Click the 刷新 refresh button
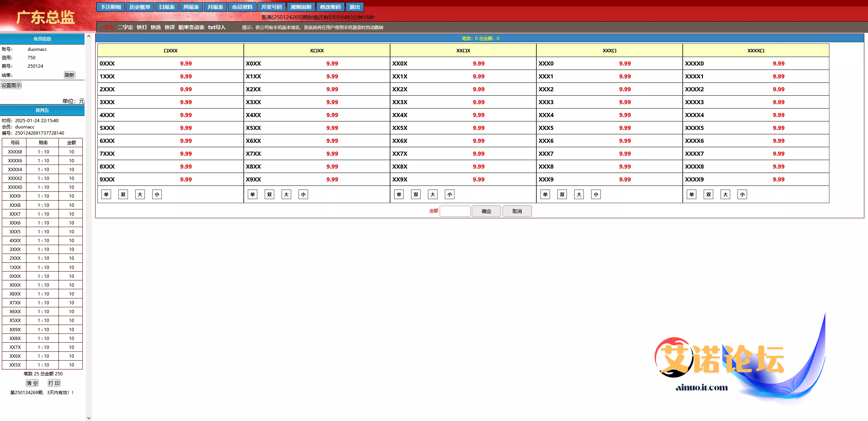868x421 pixels. pyautogui.click(x=69, y=75)
